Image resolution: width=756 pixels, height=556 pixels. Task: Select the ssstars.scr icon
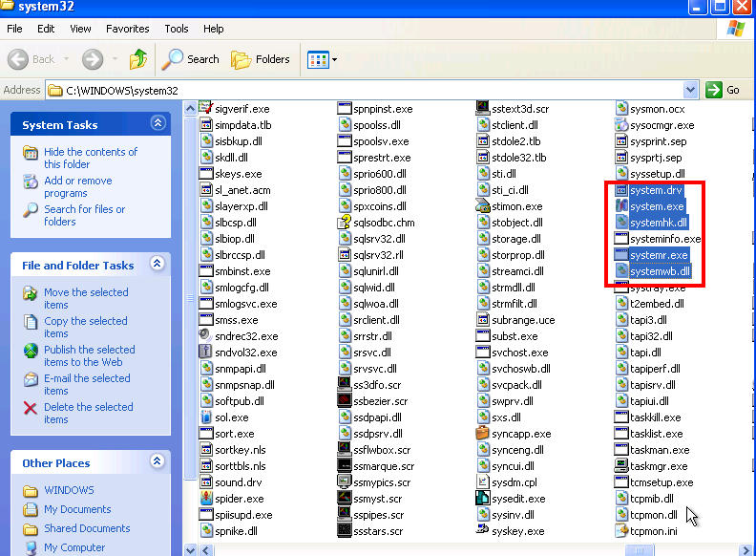(x=345, y=530)
